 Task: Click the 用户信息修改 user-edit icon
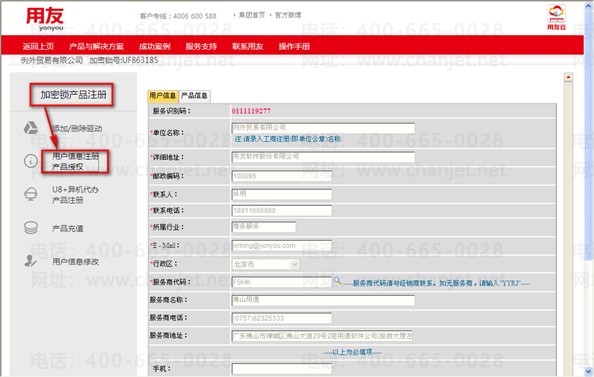click(x=30, y=261)
